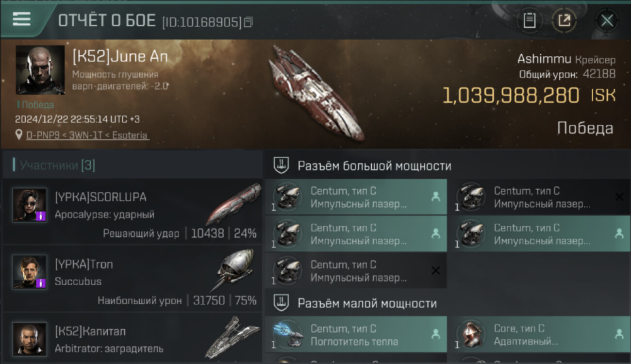631x364 pixels.
Task: Open June An's pilot portrait
Action: (x=40, y=70)
